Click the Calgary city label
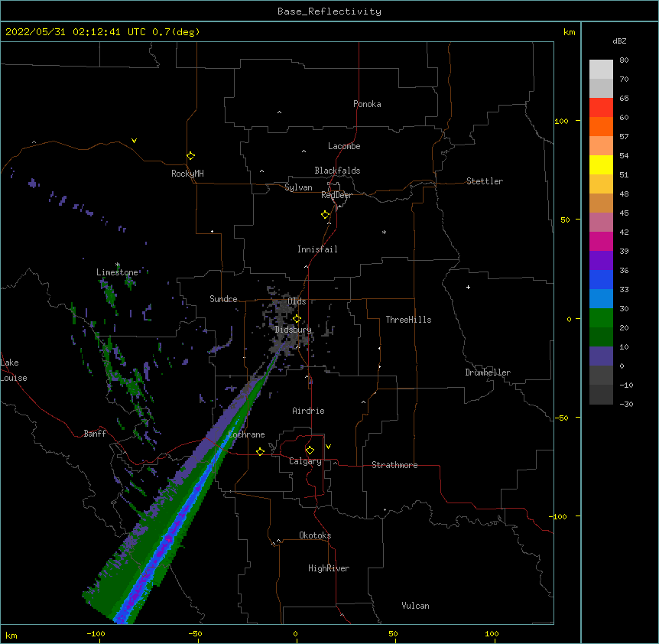Screen dimensions: 659x644 tap(305, 461)
